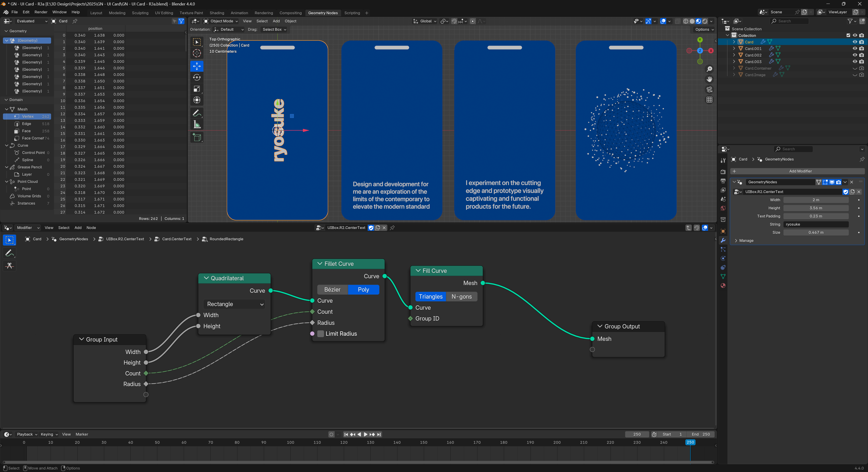Select the Move tool in the viewport toolbar
Image resolution: width=868 pixels, height=472 pixels.
(197, 66)
